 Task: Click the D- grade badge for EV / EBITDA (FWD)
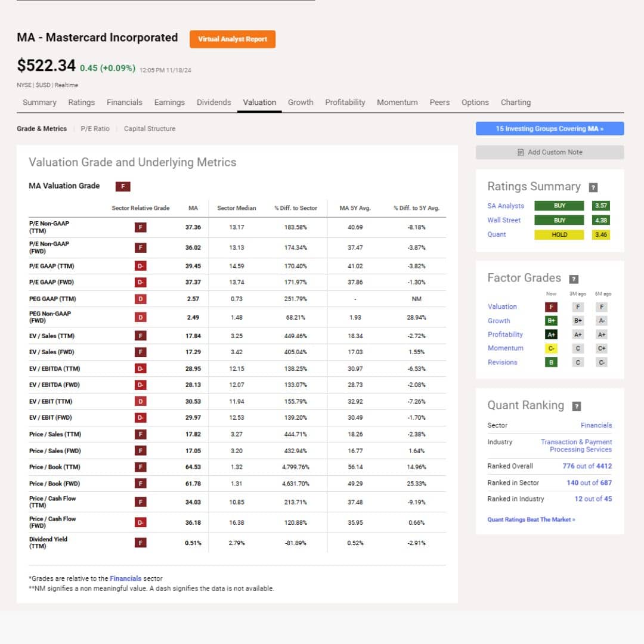[x=141, y=385]
